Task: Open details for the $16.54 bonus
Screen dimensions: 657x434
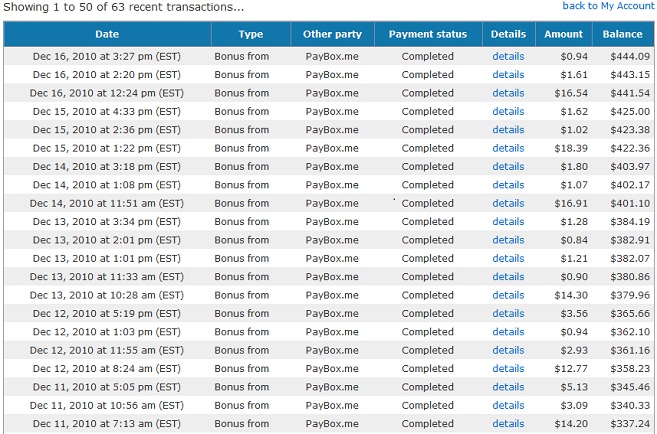Action: (x=508, y=93)
